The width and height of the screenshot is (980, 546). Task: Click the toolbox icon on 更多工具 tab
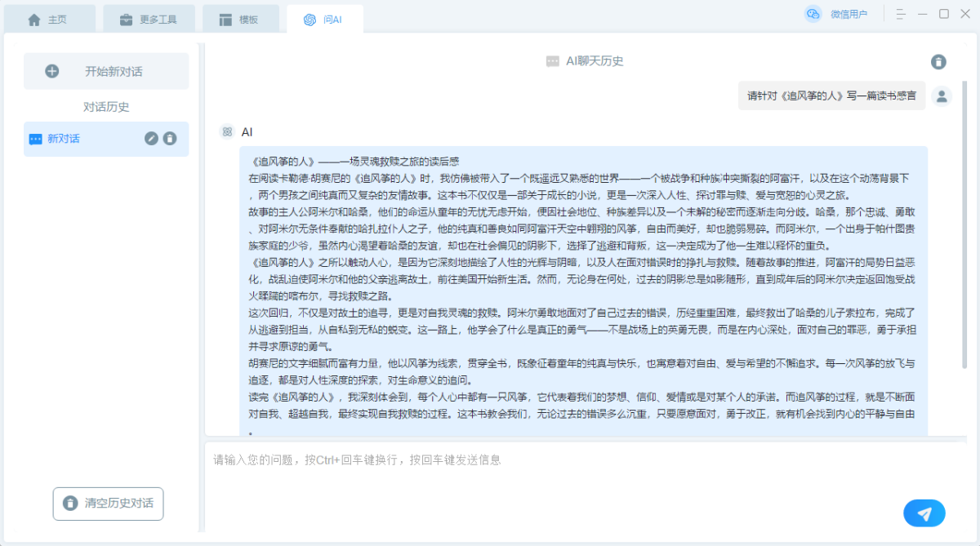(126, 20)
